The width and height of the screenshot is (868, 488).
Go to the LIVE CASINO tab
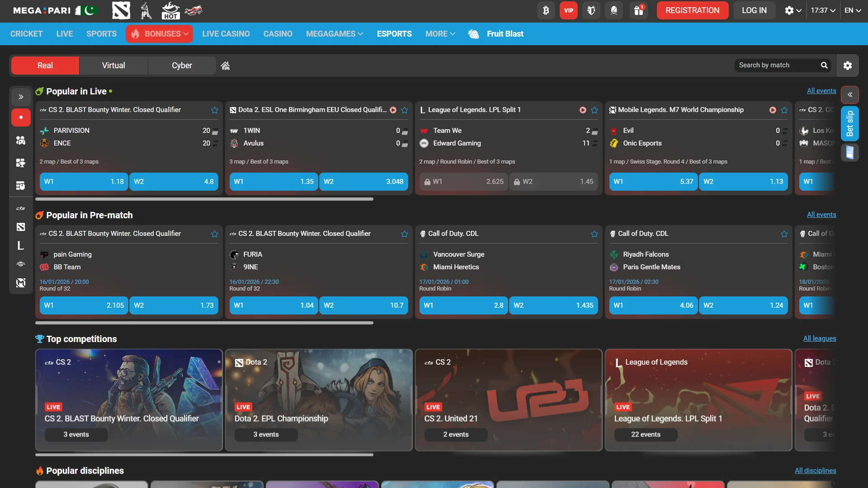(226, 33)
